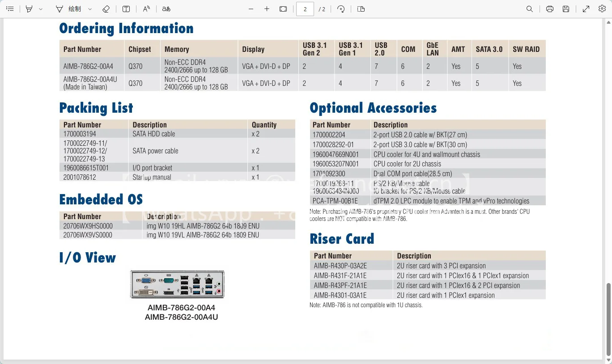Click the I/O View heading
Viewport: 612px width, 364px height.
click(88, 258)
